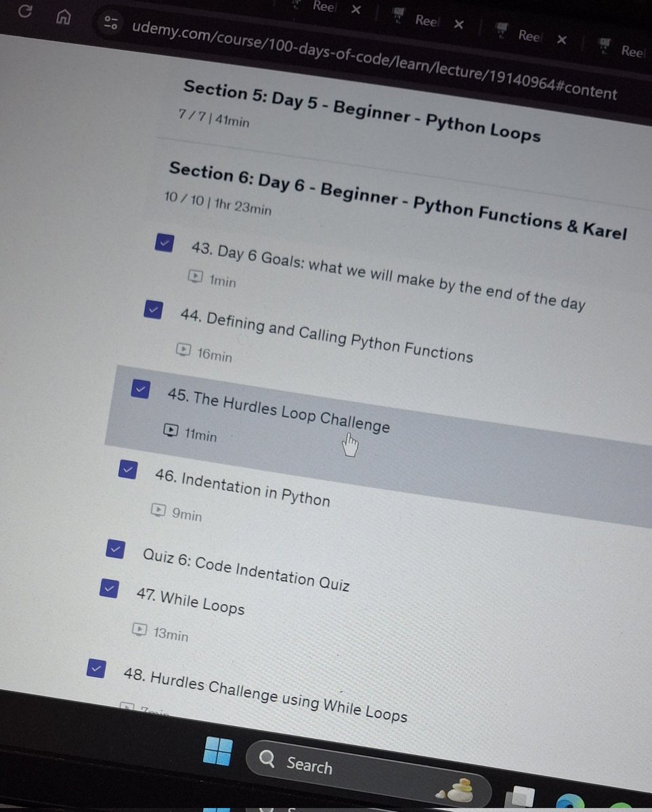Click the magnifier icon in taskbar Search
The height and width of the screenshot is (812, 652).
[x=267, y=760]
